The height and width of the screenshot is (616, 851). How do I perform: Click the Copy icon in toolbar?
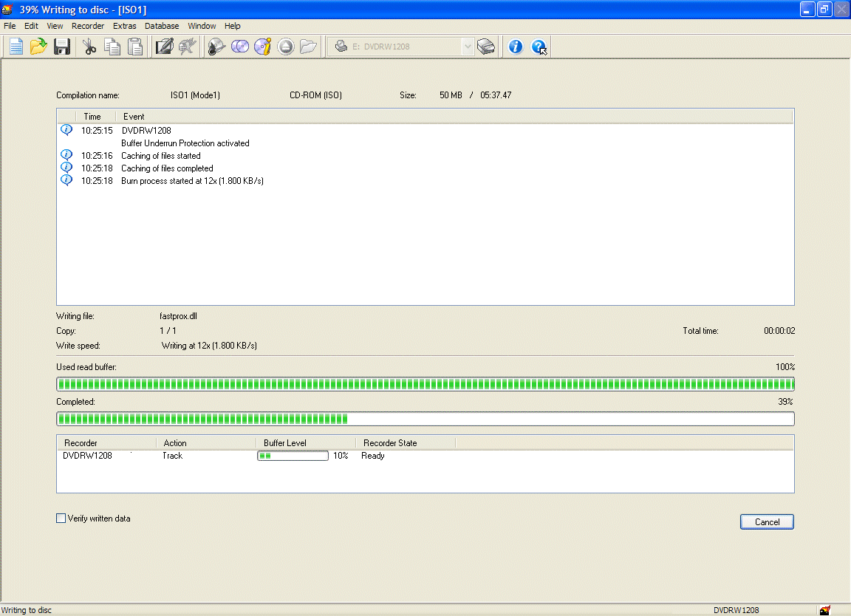tap(112, 47)
